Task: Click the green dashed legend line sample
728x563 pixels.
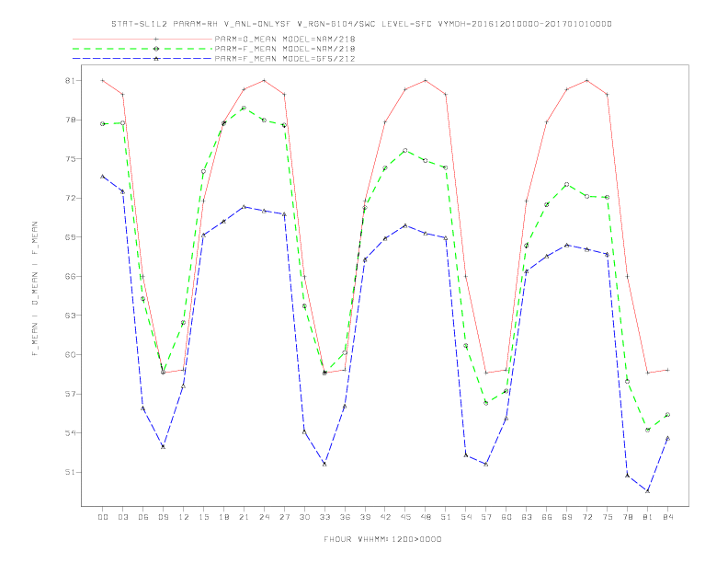Action: coord(142,49)
